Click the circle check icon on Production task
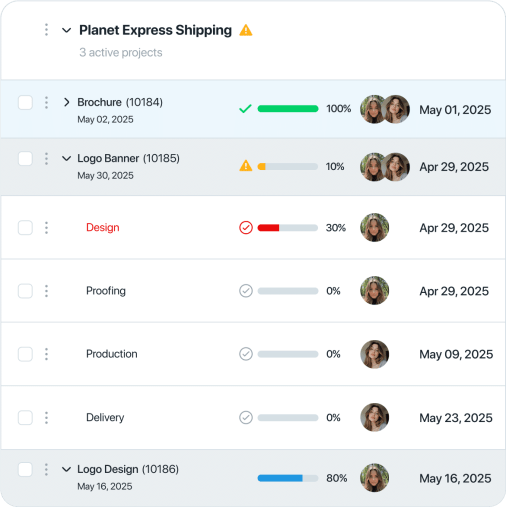 (246, 354)
